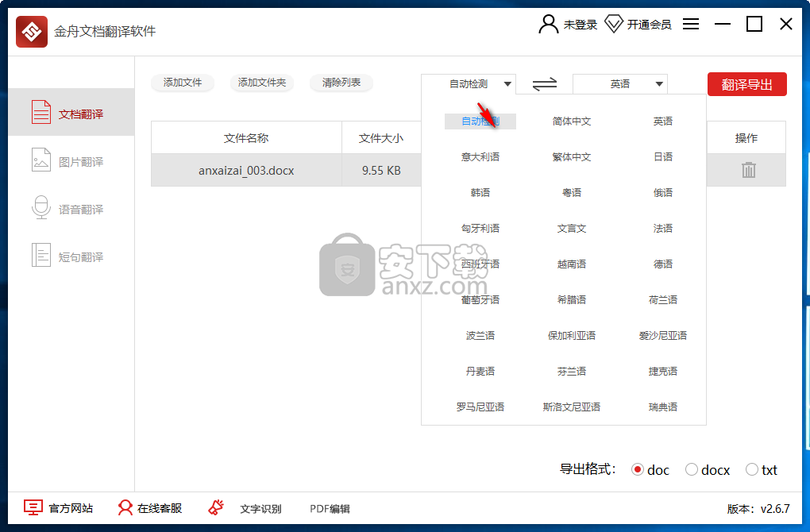Choose 芬兰语 from the list

tap(571, 372)
